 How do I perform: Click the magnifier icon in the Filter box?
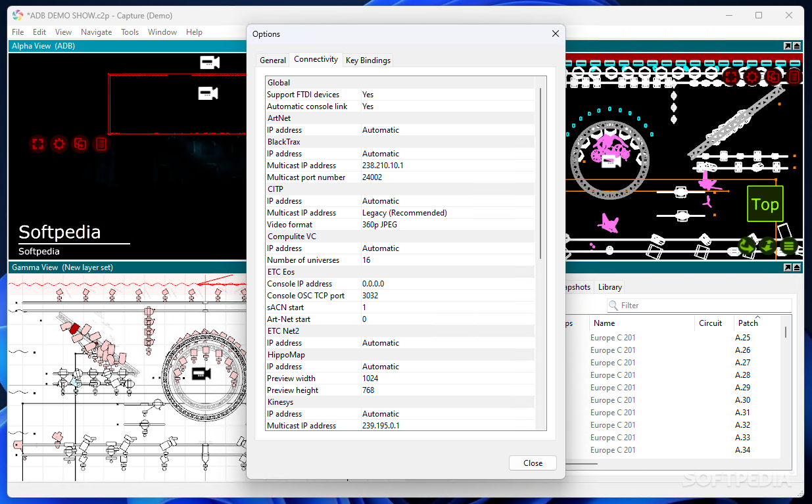(613, 306)
